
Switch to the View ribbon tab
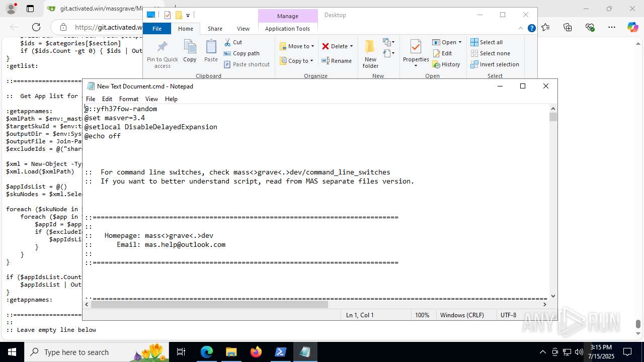click(243, 29)
